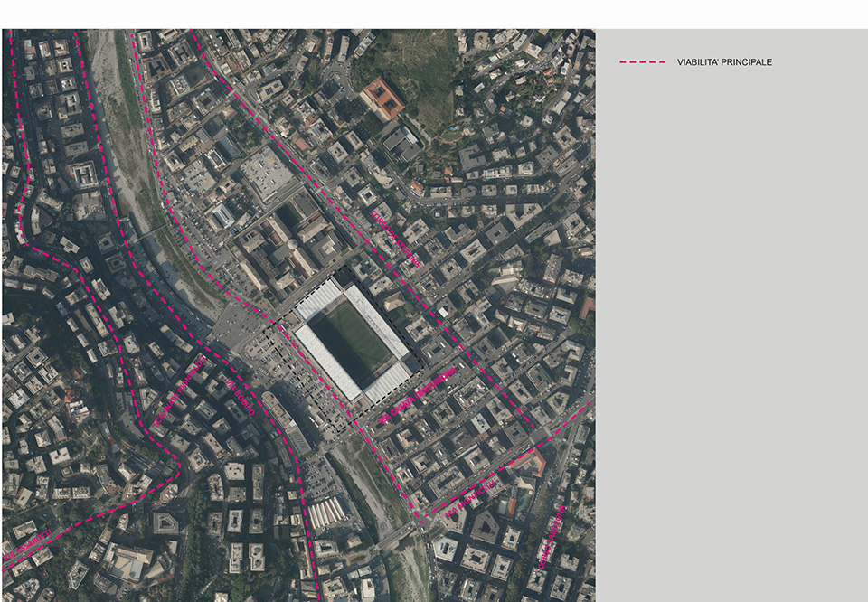Screen dimensions: 868x602
Task: Click the orange-roofed square building at top
Action: (x=382, y=98)
